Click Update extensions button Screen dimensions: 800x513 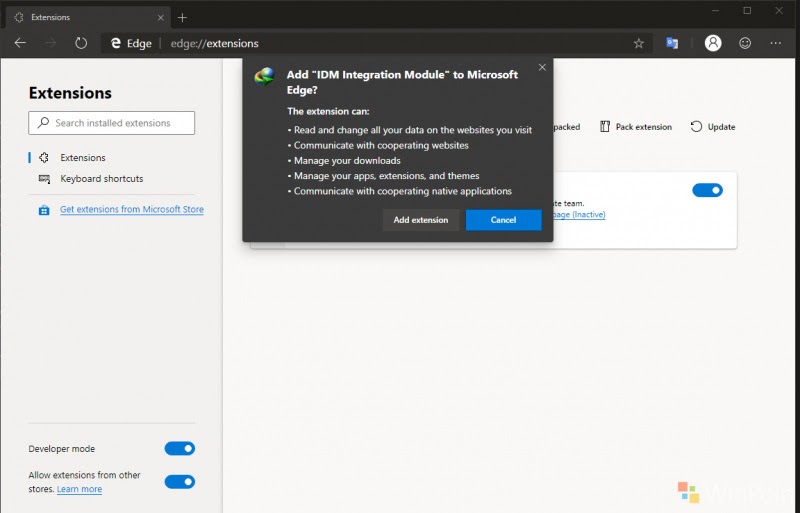click(713, 127)
